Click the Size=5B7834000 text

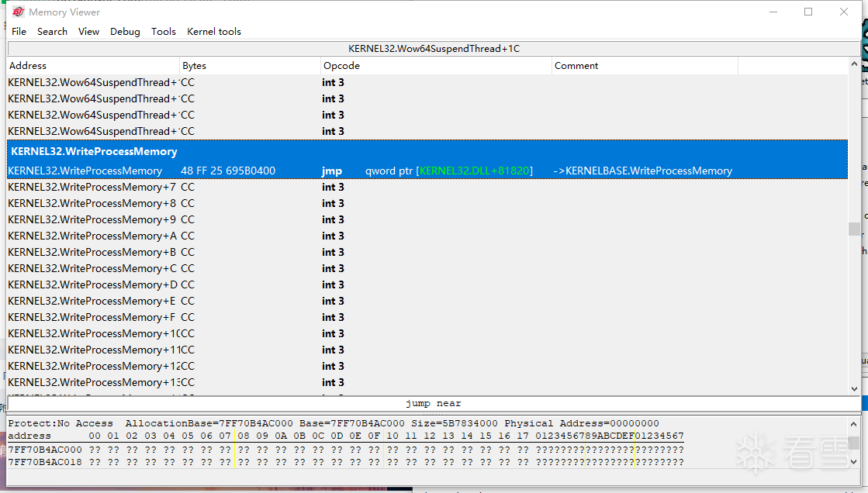(454, 423)
